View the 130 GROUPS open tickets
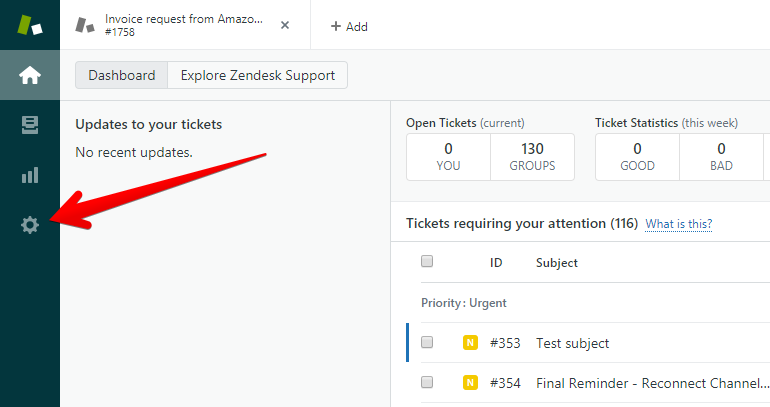Image resolution: width=770 pixels, height=407 pixels. 532,157
